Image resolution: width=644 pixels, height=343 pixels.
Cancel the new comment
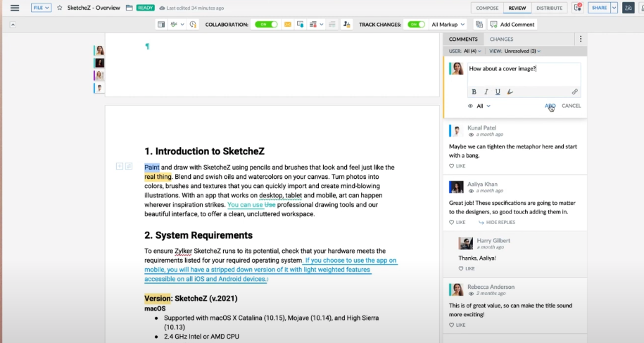pyautogui.click(x=571, y=106)
